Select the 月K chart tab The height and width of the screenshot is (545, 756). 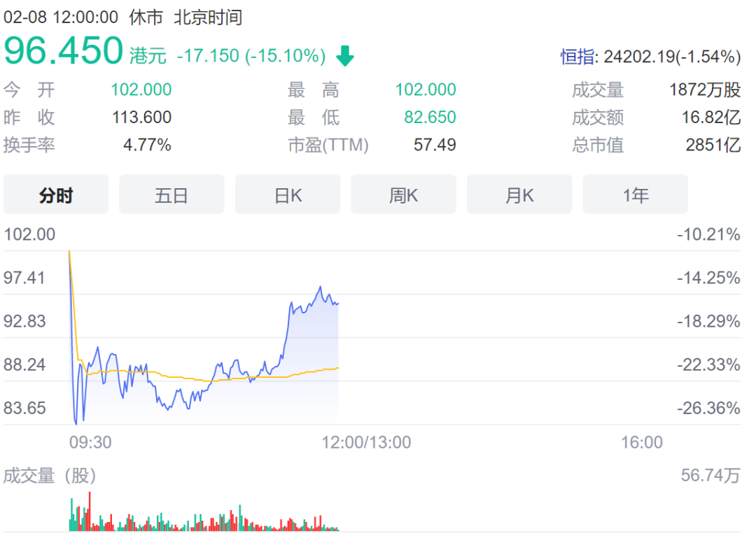pos(519,195)
